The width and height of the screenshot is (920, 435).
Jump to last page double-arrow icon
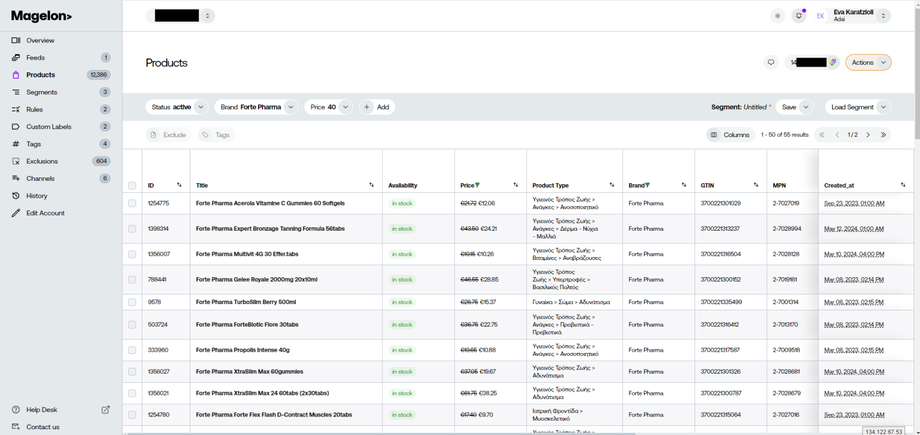883,135
